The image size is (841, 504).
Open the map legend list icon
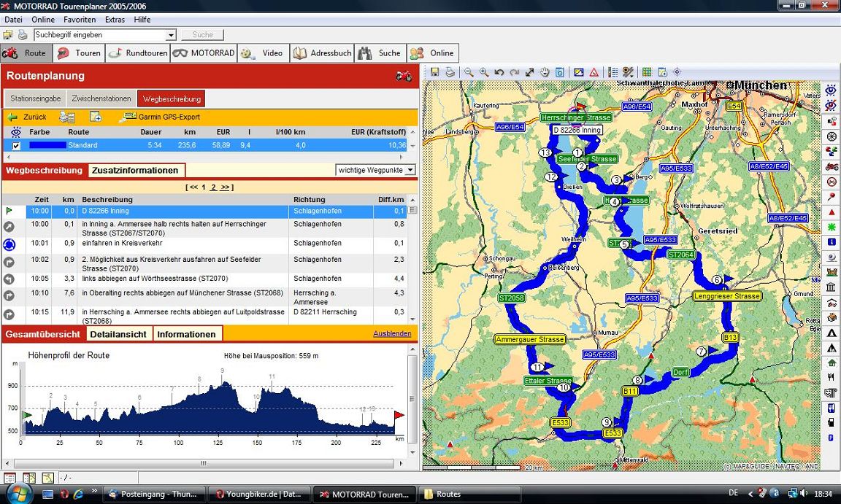[x=612, y=72]
